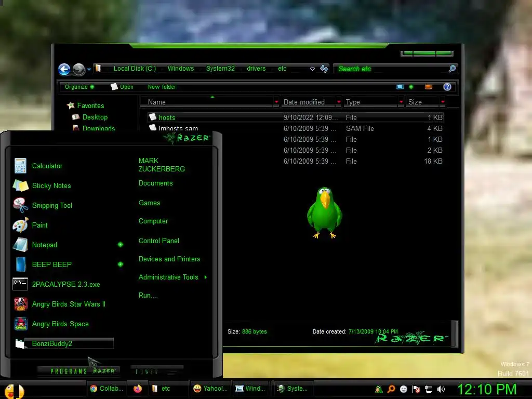
Task: Sort by the Date modified column header
Action: point(309,102)
